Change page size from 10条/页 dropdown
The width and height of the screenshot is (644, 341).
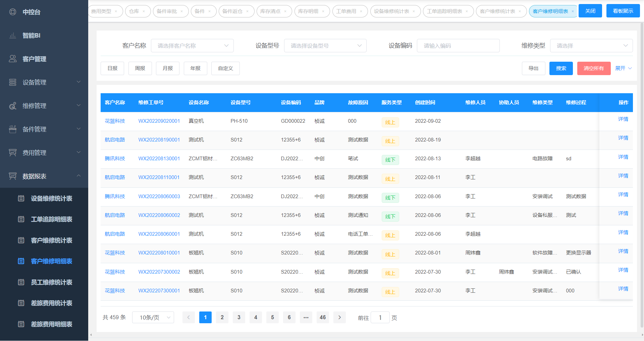(x=153, y=318)
